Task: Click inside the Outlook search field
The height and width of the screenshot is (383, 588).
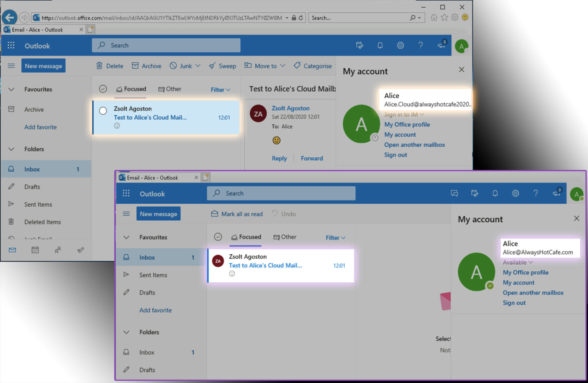Action: 166,45
